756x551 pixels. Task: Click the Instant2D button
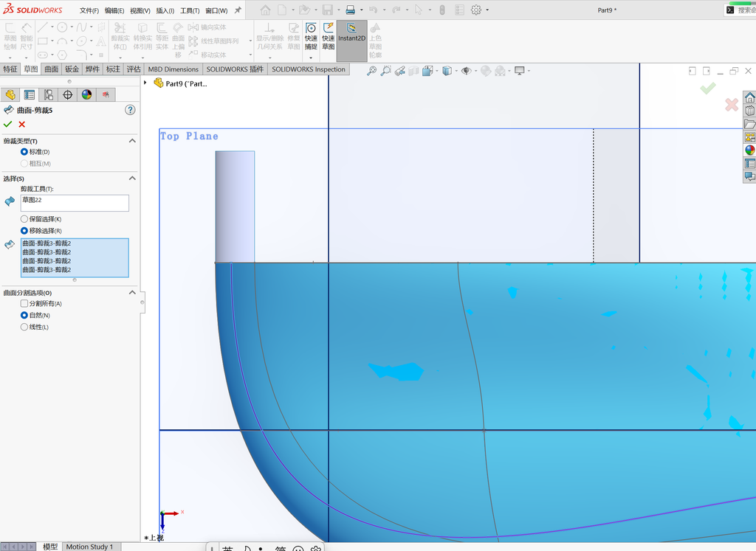tap(351, 41)
